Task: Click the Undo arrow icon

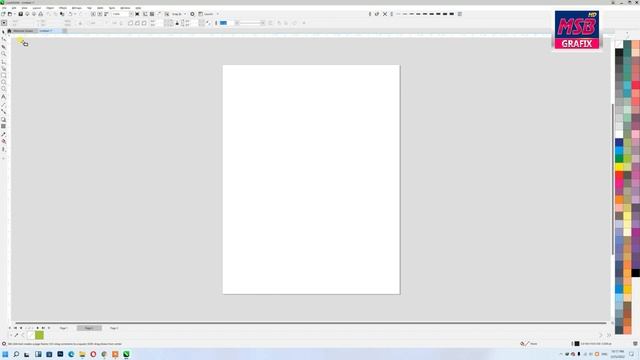Action: [70, 14]
